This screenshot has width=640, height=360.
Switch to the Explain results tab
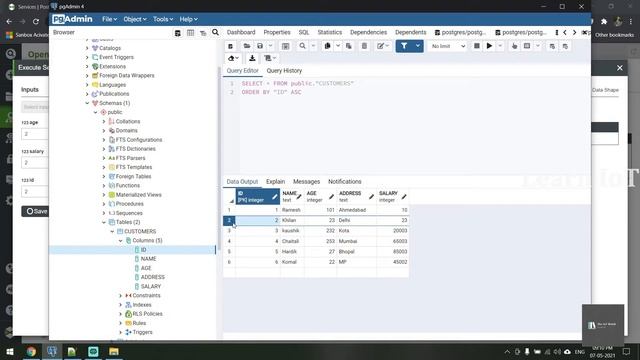click(276, 182)
